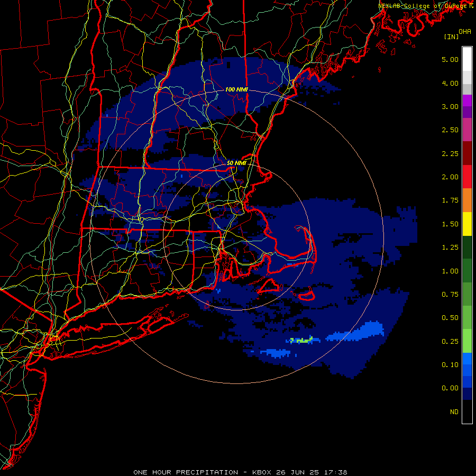The image size is (476, 476).
Task: Click the purple legend swatch below 3.00
Action: click(x=467, y=112)
